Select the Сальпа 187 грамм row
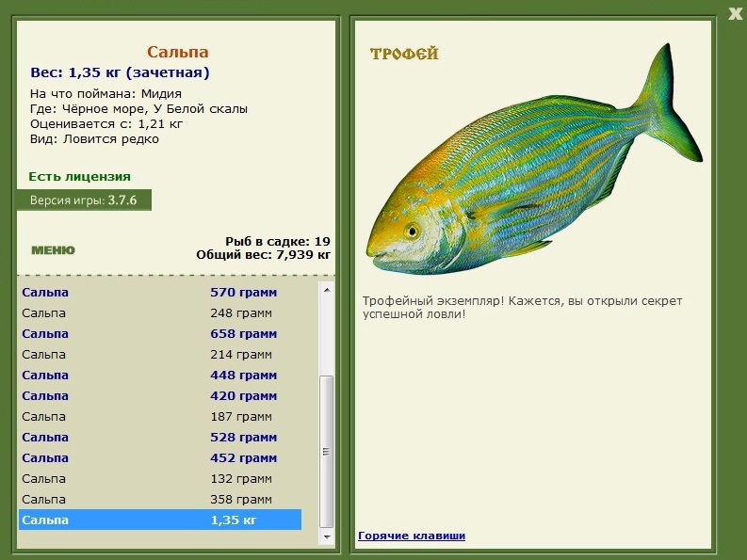The width and height of the screenshot is (747, 560). point(160,417)
